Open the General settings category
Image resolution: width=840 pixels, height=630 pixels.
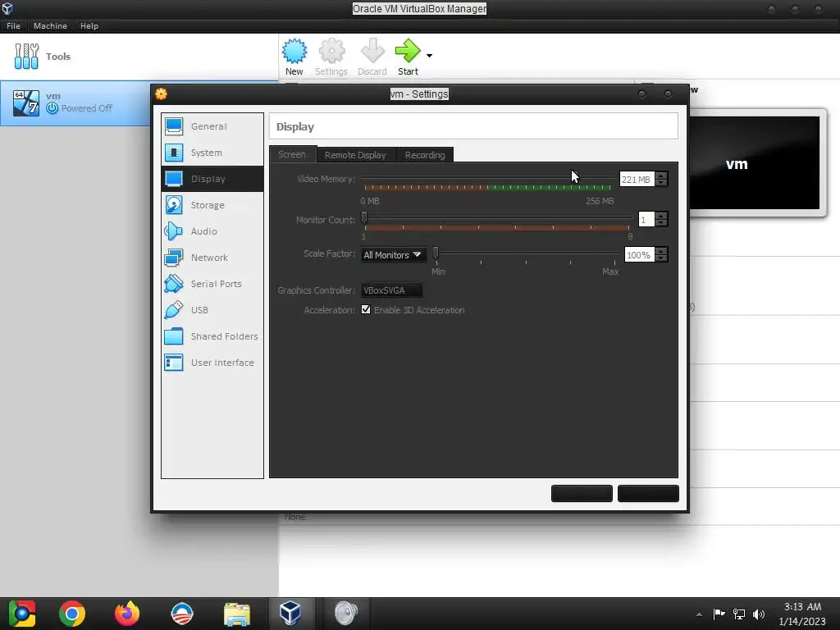coord(212,126)
